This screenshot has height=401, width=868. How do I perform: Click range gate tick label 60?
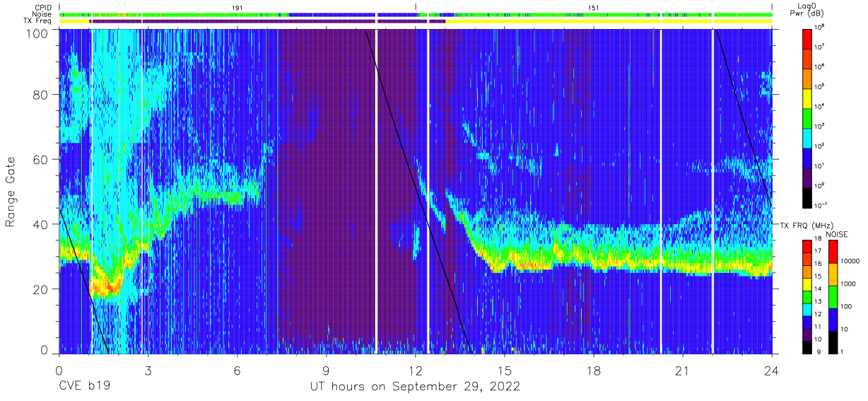tap(40, 160)
